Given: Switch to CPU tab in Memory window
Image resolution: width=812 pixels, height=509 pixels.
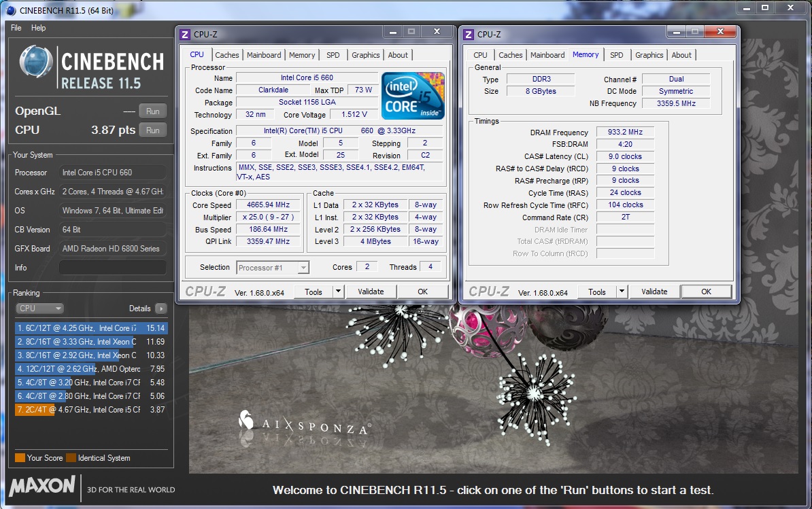Looking at the screenshot, I should [480, 55].
